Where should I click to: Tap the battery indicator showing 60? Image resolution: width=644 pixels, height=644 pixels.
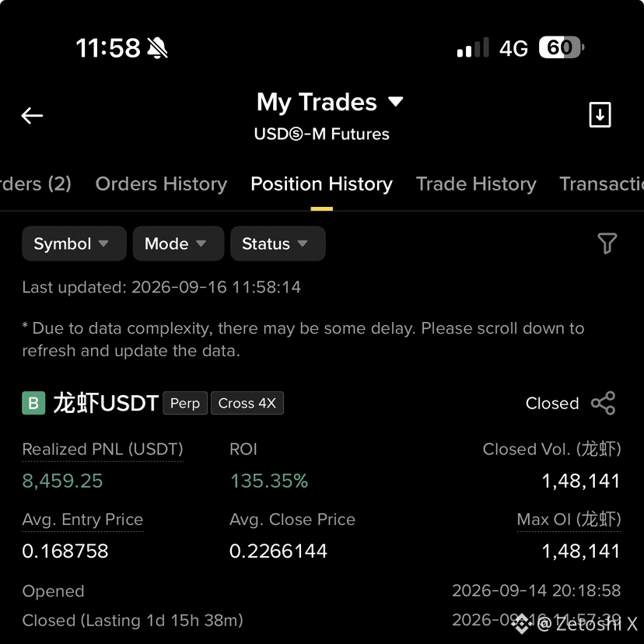(562, 47)
